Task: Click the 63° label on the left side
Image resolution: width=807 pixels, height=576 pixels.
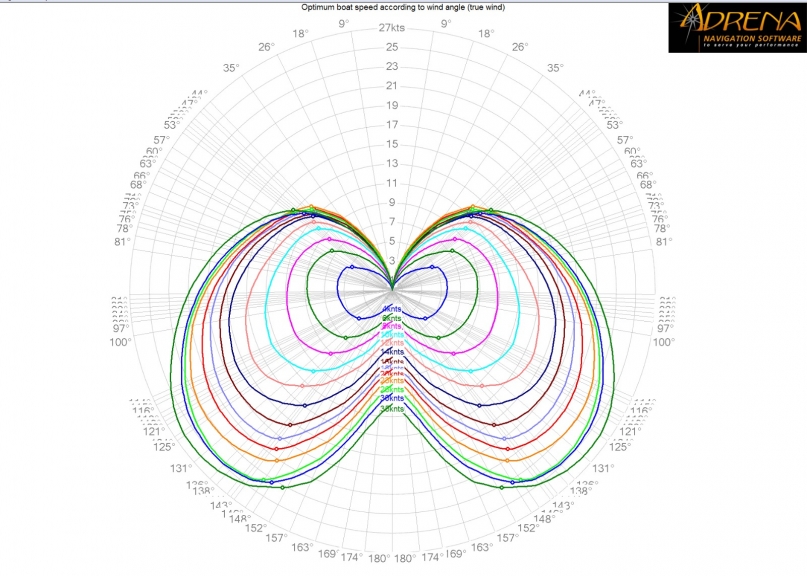Action: 147,164
